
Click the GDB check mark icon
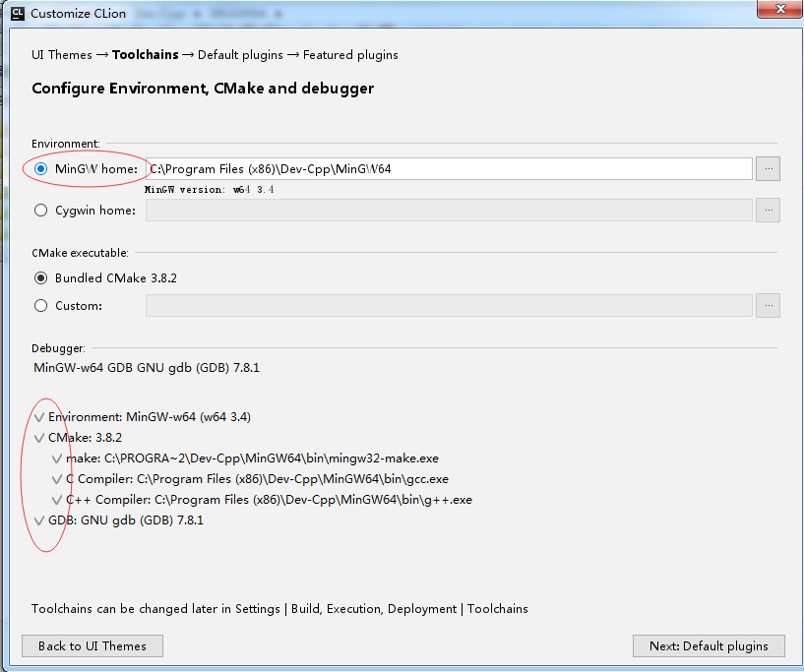tap(39, 520)
